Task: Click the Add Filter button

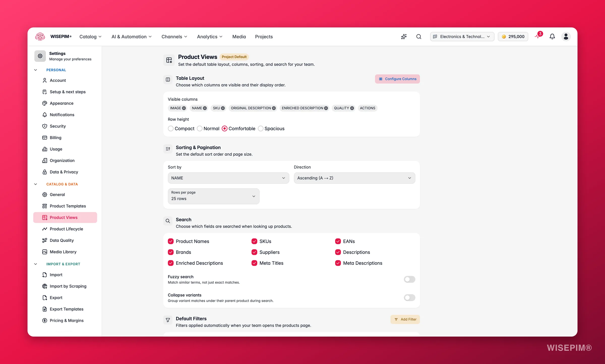Action: coord(405,319)
